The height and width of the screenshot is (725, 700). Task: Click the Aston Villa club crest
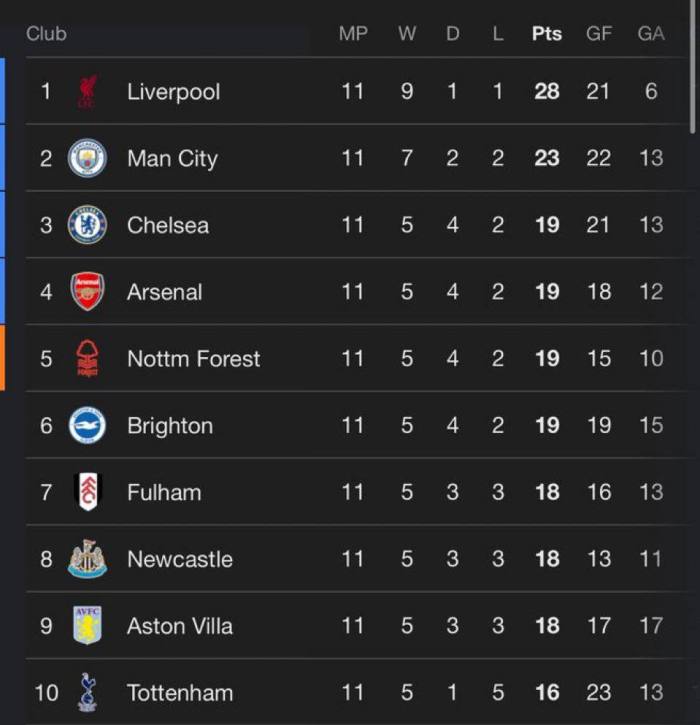87,625
